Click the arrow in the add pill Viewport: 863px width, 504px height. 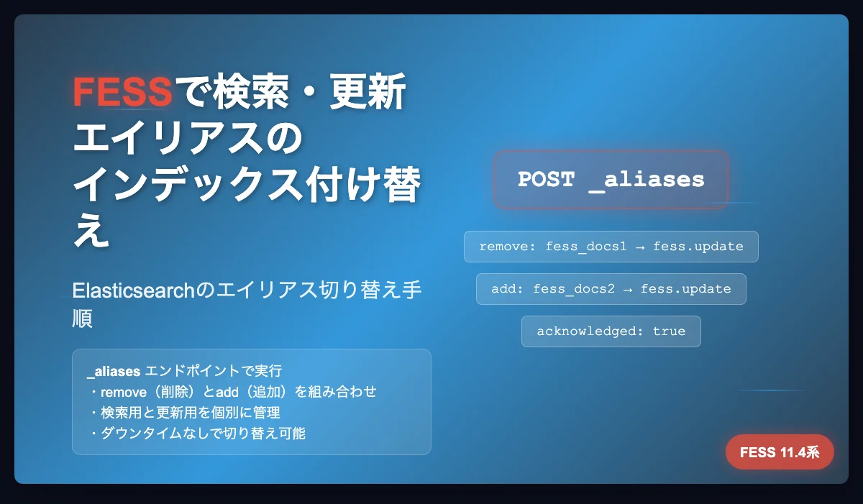coord(628,289)
